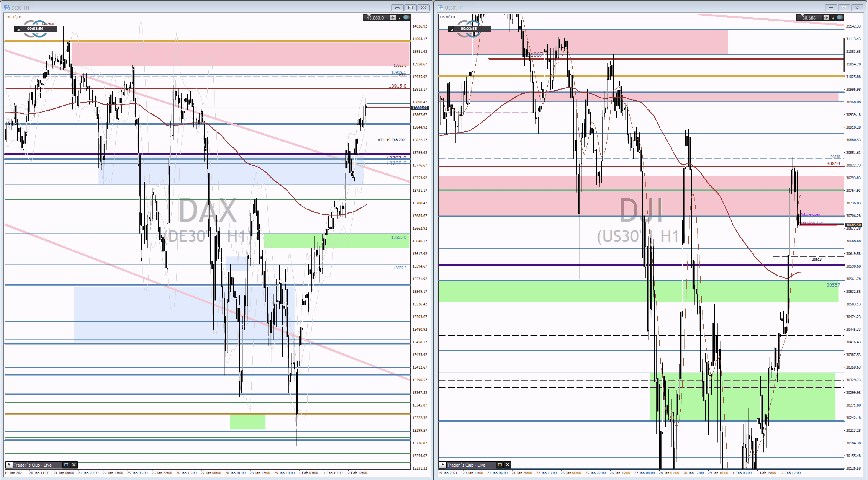The width and height of the screenshot is (868, 480).
Task: Click the 2 Feb 12:00 time label on DAX axis
Action: 357,473
